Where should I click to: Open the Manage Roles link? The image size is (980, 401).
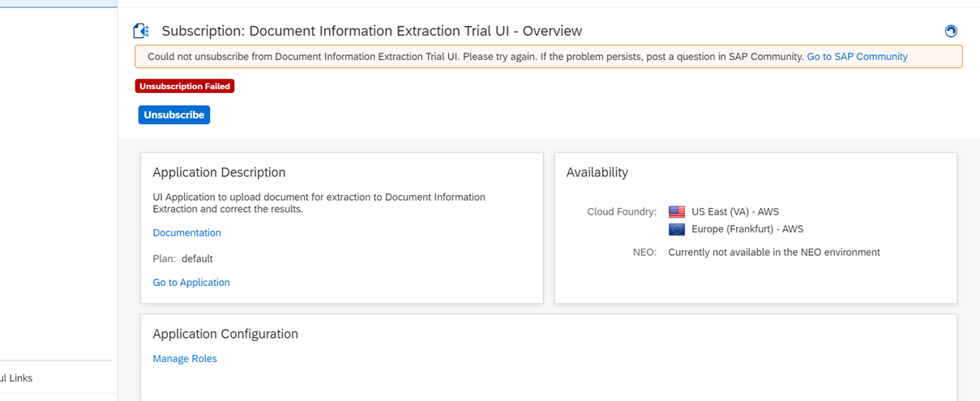click(185, 358)
